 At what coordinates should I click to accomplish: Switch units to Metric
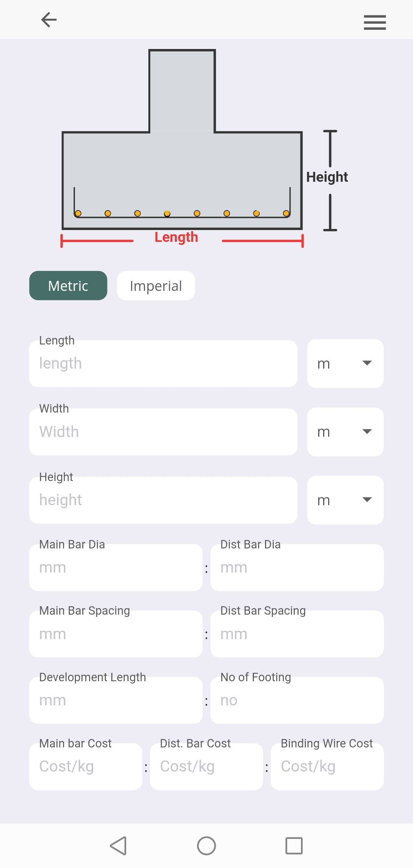click(x=68, y=286)
